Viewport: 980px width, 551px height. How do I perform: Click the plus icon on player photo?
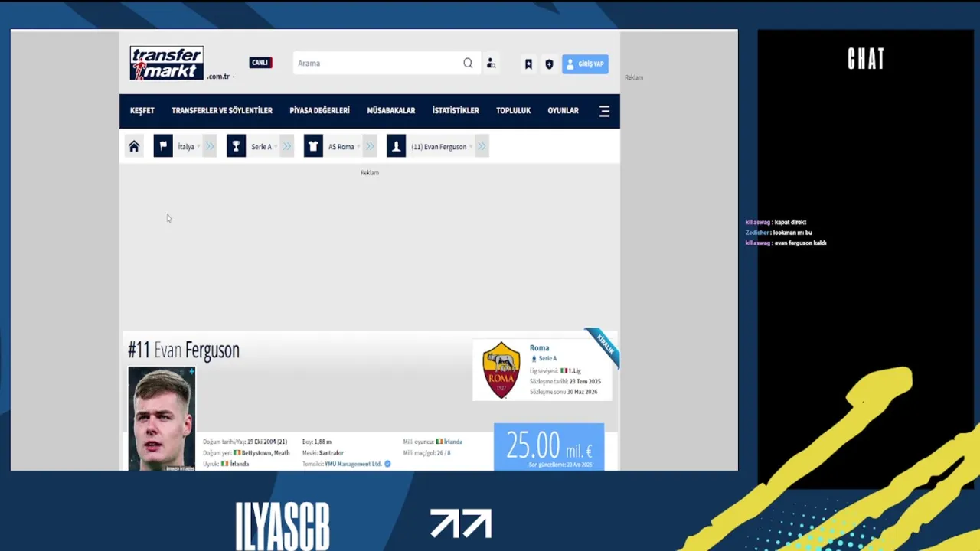191,372
